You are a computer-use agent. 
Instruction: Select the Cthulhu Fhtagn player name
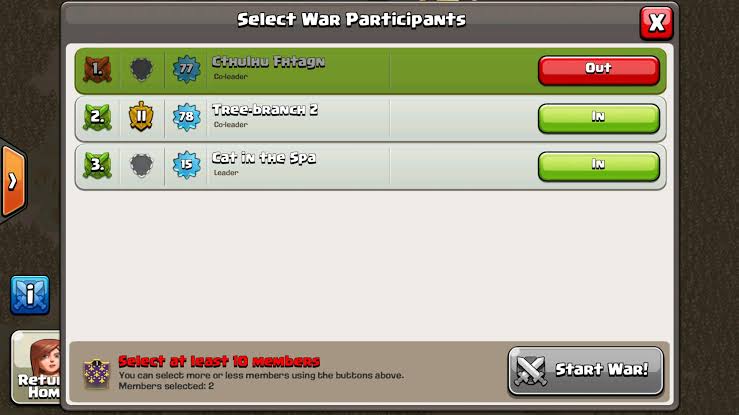268,62
